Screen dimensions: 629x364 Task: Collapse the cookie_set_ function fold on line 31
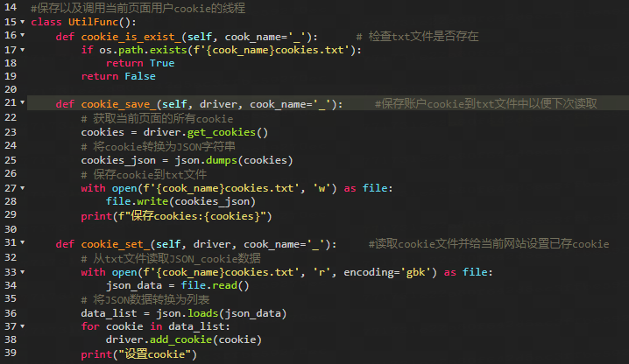click(x=23, y=242)
